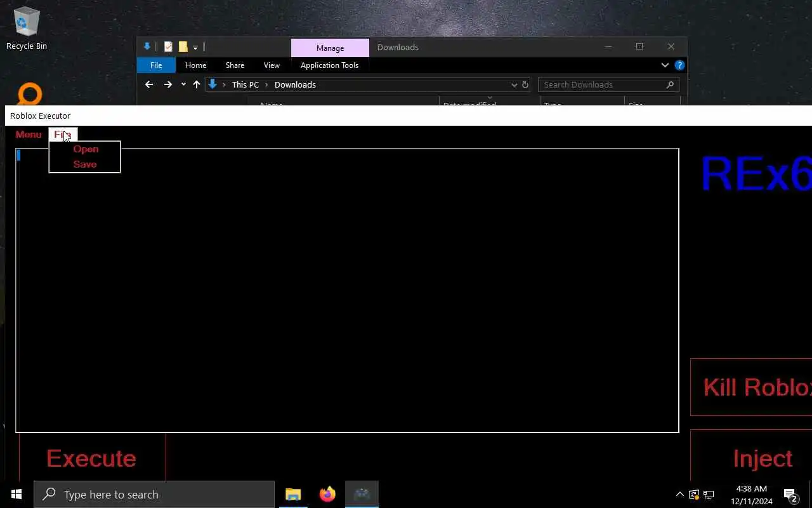
Task: Click the security shield tray icon
Action: (694, 495)
